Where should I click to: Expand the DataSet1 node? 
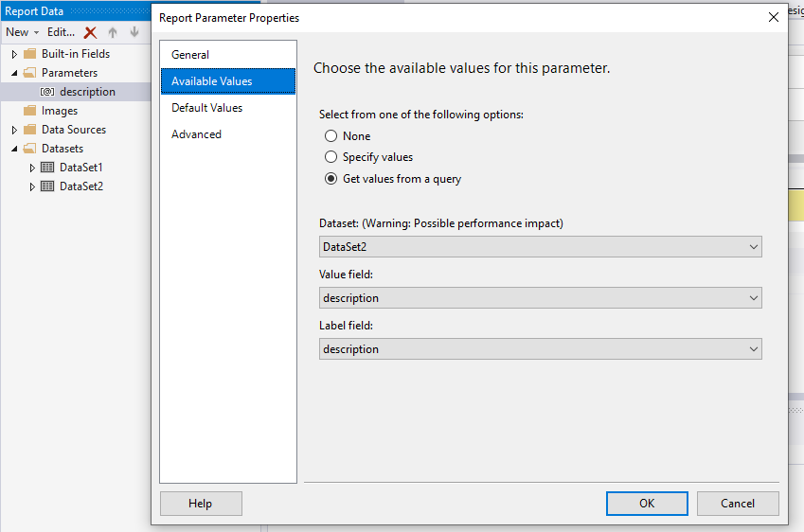tap(32, 168)
